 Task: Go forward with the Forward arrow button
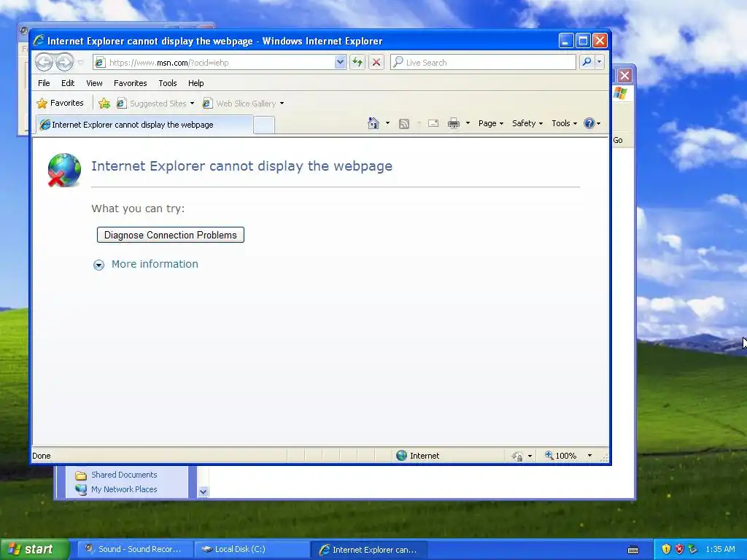pos(64,63)
